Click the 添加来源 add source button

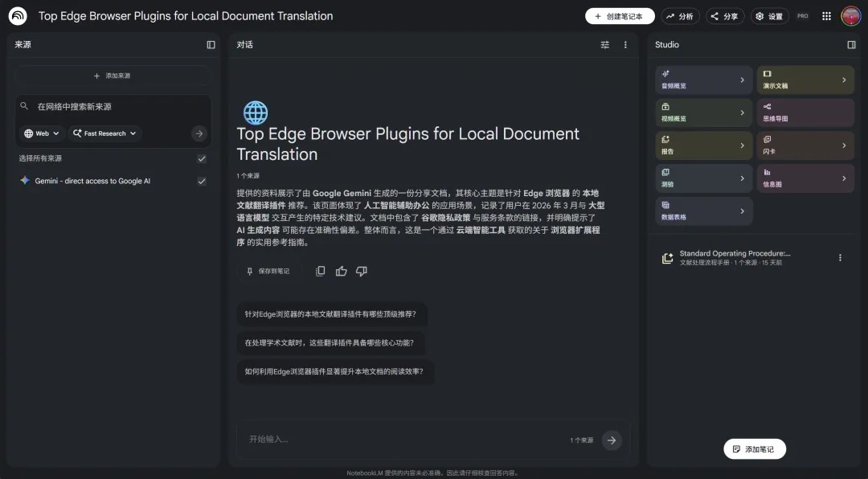[x=113, y=76]
